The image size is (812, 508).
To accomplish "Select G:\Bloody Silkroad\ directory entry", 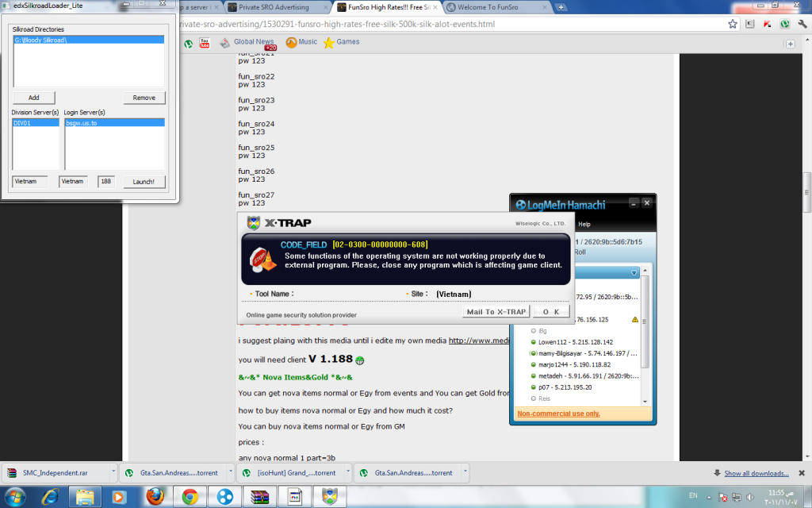I will [x=89, y=40].
